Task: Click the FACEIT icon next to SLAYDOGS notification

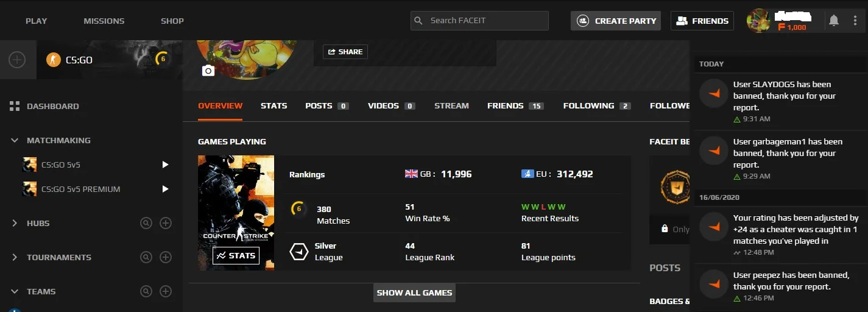Action: [x=714, y=93]
